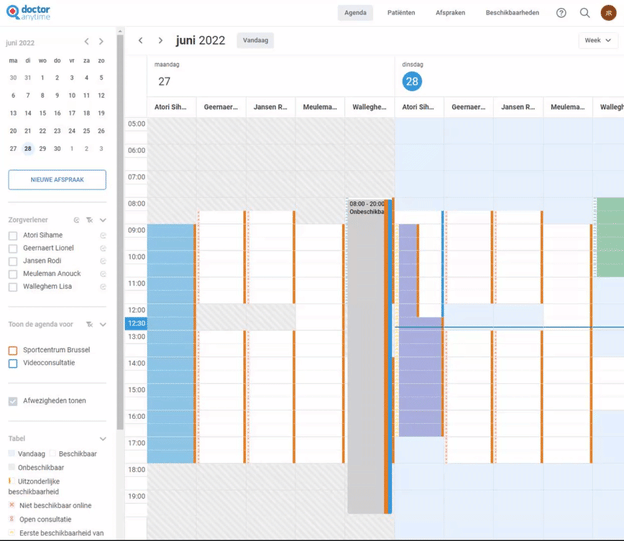This screenshot has width=624, height=541.
Task: Open the green Walleghem block on Tuesday
Action: (x=610, y=237)
